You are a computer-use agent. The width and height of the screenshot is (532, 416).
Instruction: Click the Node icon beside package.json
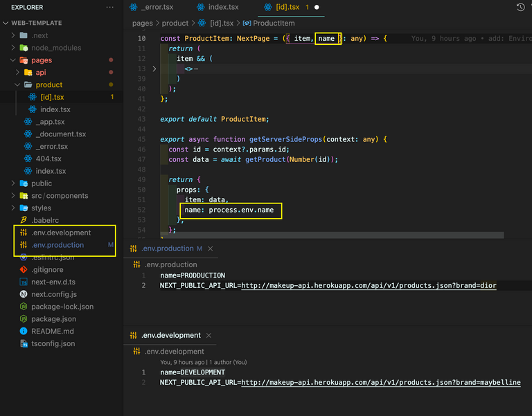tap(24, 318)
